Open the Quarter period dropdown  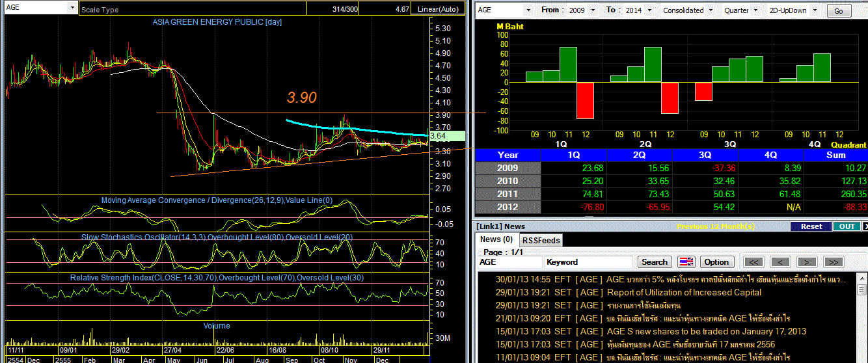(755, 10)
